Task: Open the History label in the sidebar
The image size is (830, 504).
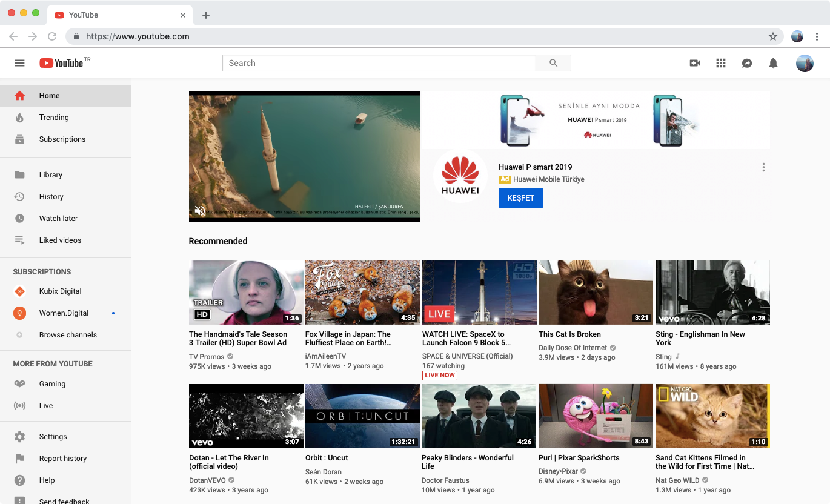Action: point(51,197)
